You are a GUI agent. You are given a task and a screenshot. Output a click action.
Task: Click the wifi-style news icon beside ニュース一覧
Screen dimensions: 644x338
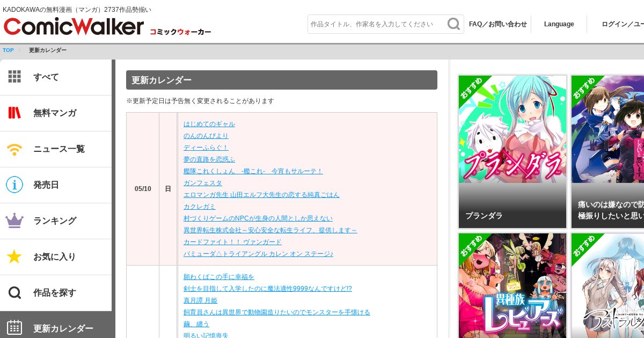pyautogui.click(x=14, y=149)
